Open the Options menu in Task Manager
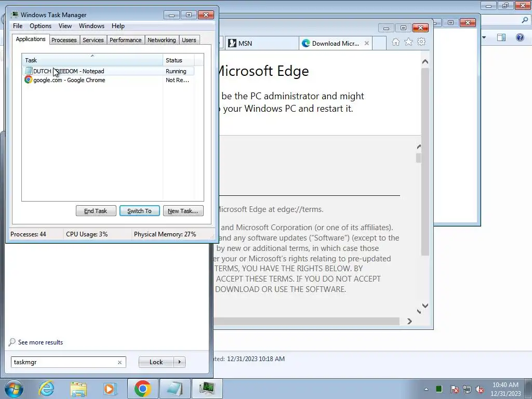Image resolution: width=532 pixels, height=399 pixels. coord(41,26)
